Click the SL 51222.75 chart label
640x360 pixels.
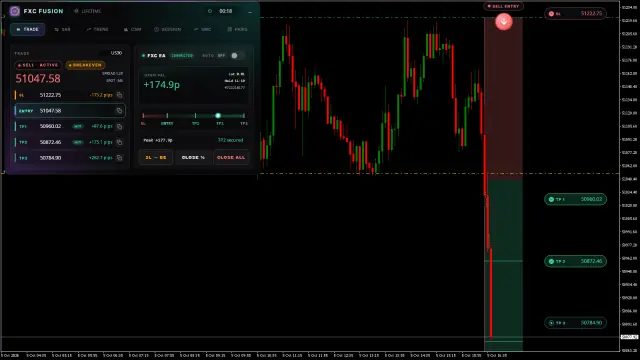click(575, 13)
